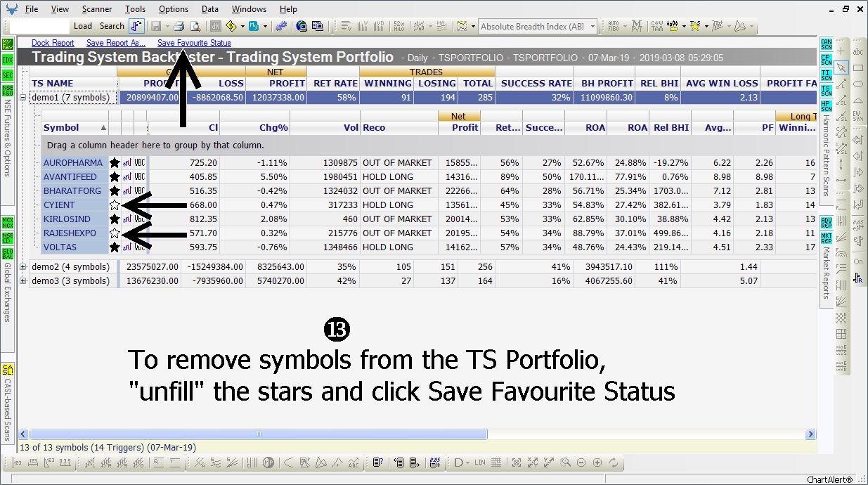Click the Load button
The width and height of the screenshot is (868, 485).
tap(83, 26)
